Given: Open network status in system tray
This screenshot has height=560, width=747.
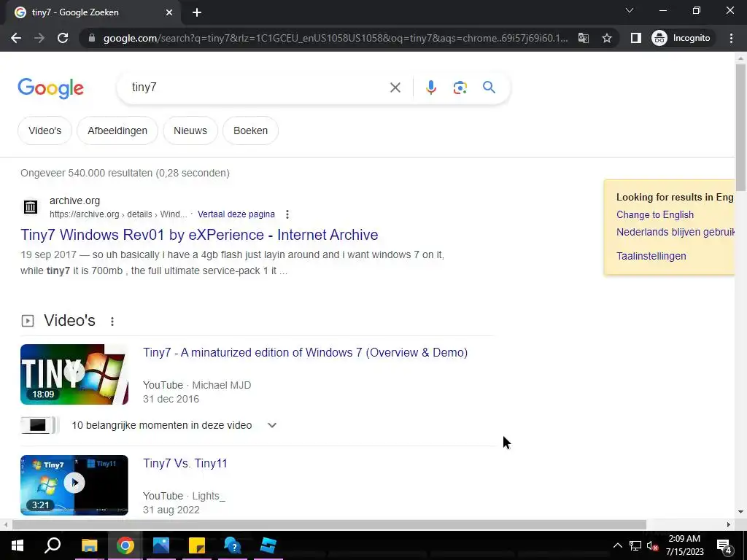Looking at the screenshot, I should [635, 545].
